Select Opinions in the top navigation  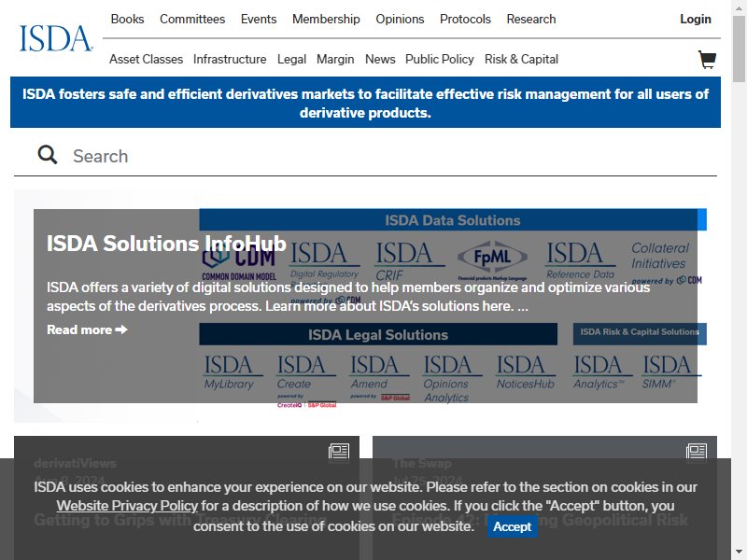[x=400, y=19]
